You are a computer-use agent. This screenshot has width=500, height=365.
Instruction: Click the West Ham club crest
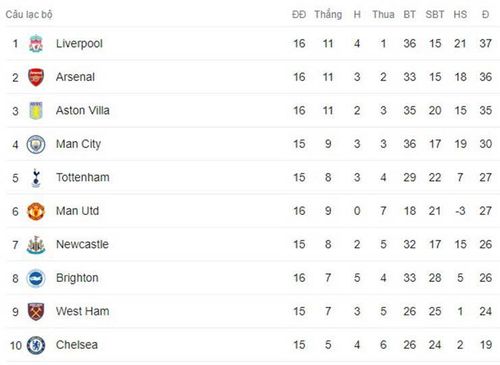(x=36, y=312)
